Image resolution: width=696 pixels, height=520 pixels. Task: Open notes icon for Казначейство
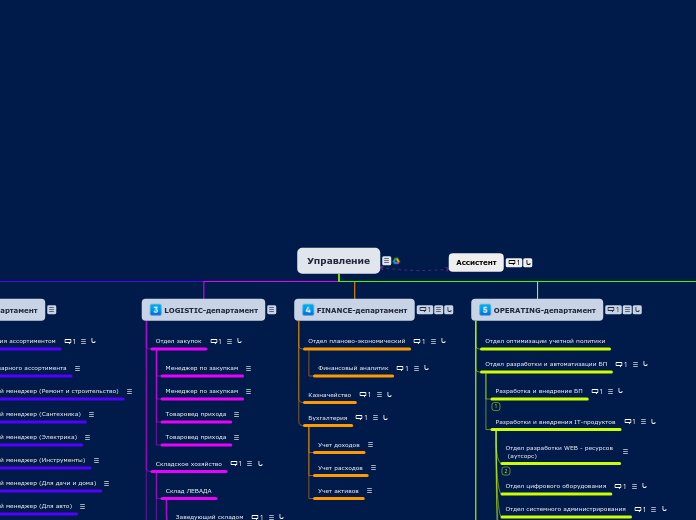(x=379, y=394)
